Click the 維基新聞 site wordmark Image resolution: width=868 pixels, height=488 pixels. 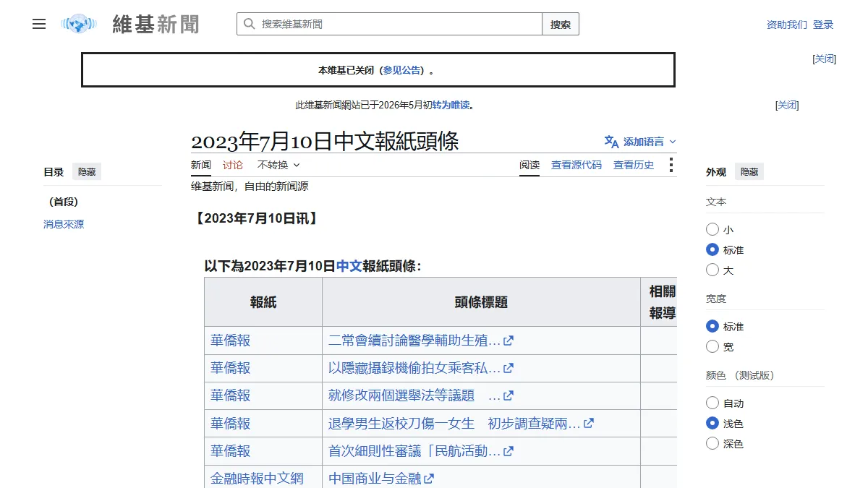pyautogui.click(x=156, y=24)
